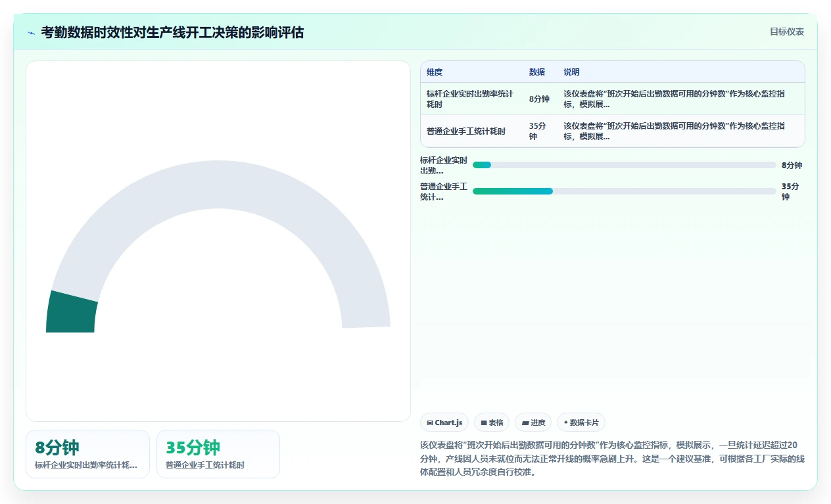Click the 说明 column header
The image size is (831, 504).
click(x=571, y=72)
